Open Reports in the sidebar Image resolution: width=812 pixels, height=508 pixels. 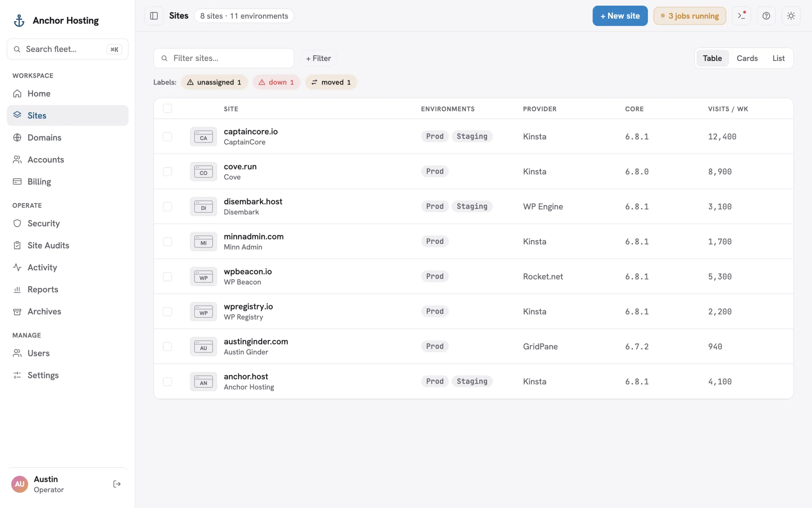(x=67, y=289)
